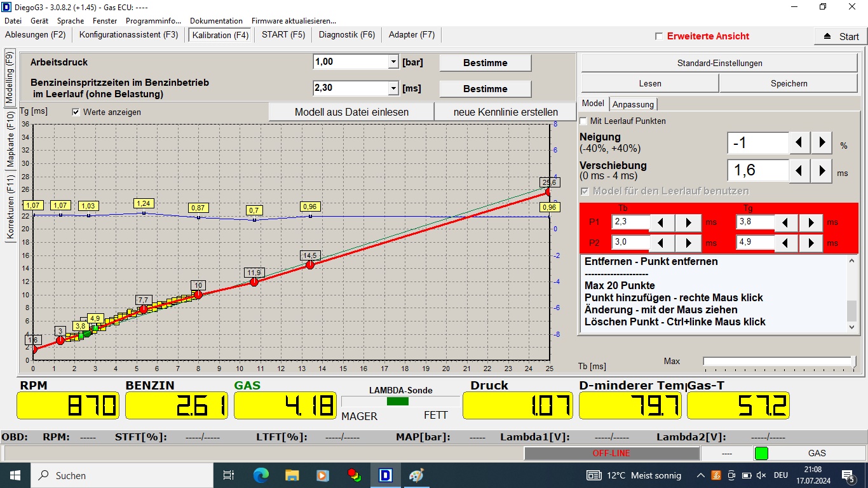Toggle Model für den Leerlauf benutzen

tap(584, 191)
